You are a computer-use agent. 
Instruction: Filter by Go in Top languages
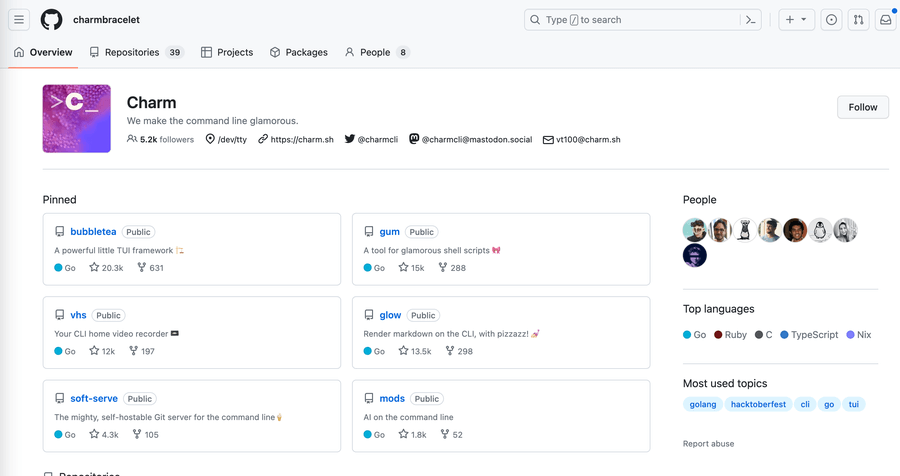(695, 335)
